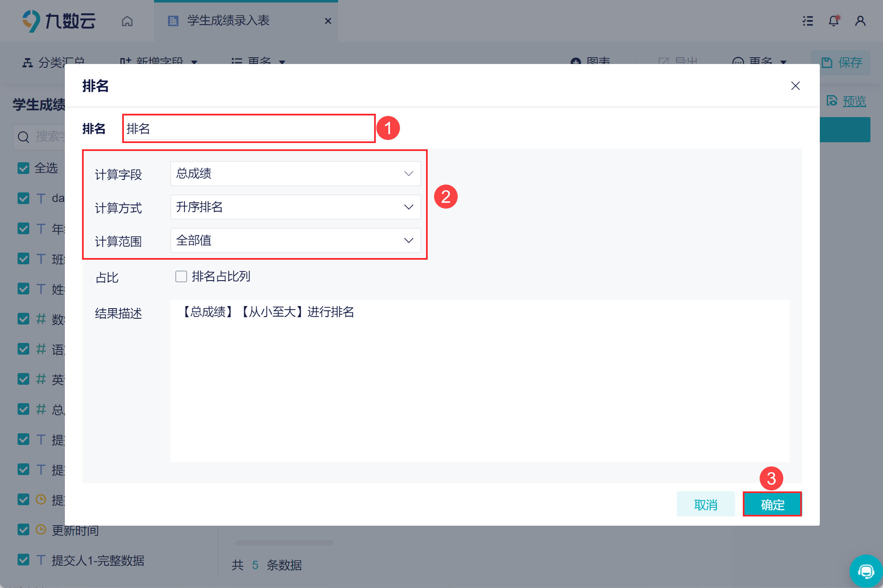
Task: Click the 排名 name input field
Action: (249, 128)
